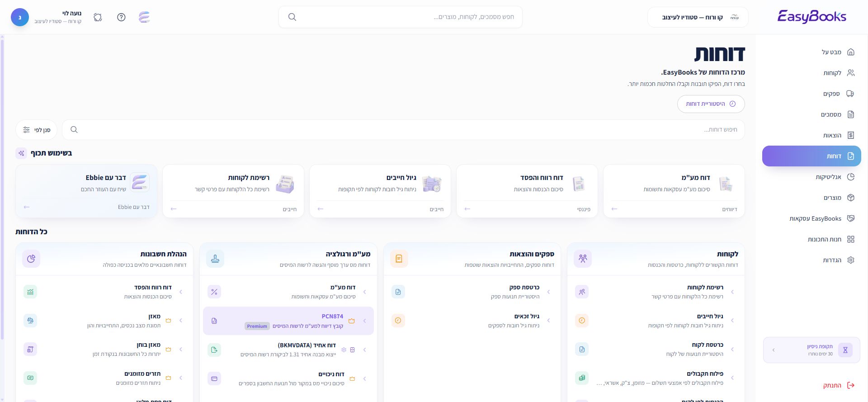The width and height of the screenshot is (868, 402).
Task: Click the export icon of דוח אחיד BKMVDATA
Action: point(214,350)
